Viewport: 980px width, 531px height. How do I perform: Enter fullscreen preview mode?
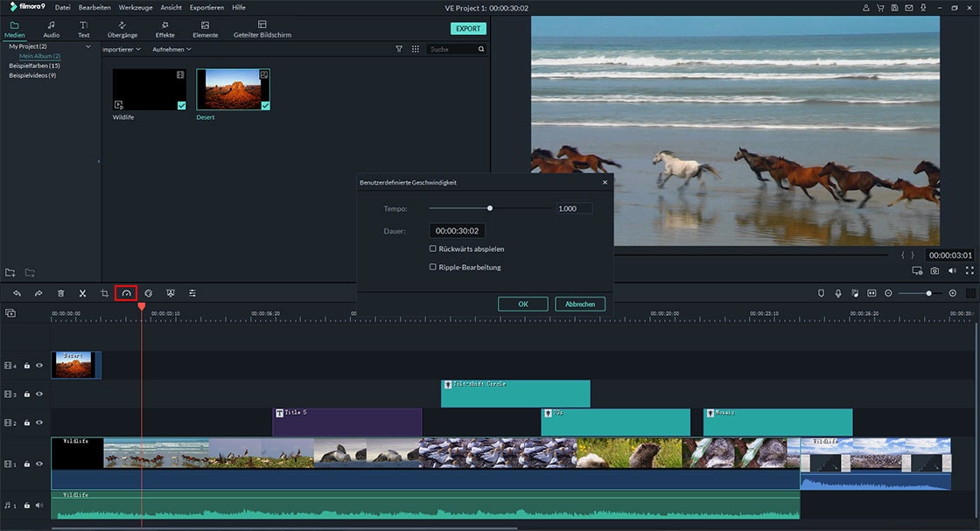coord(969,270)
